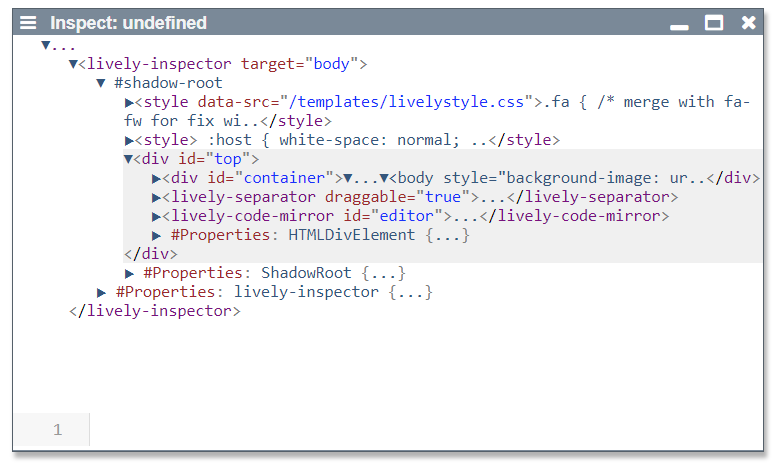Minimize the Inspect window
Image resolution: width=777 pixels, height=468 pixels.
(680, 24)
